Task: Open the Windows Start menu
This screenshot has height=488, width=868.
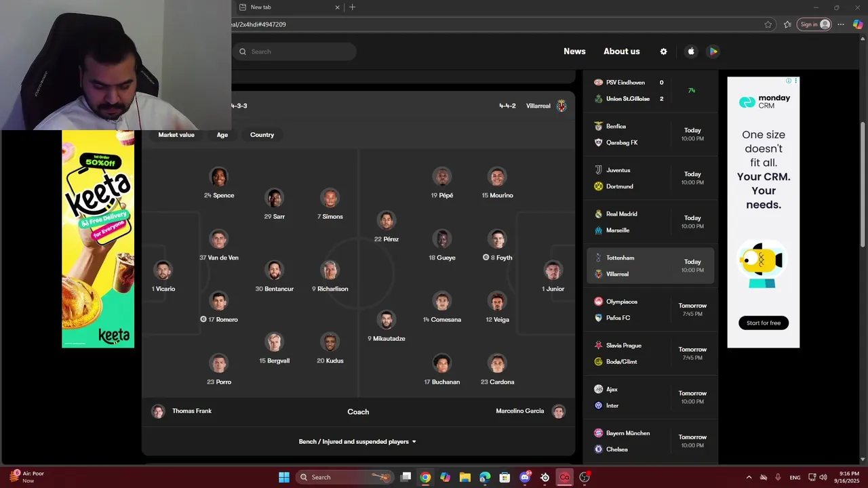Action: tap(284, 477)
